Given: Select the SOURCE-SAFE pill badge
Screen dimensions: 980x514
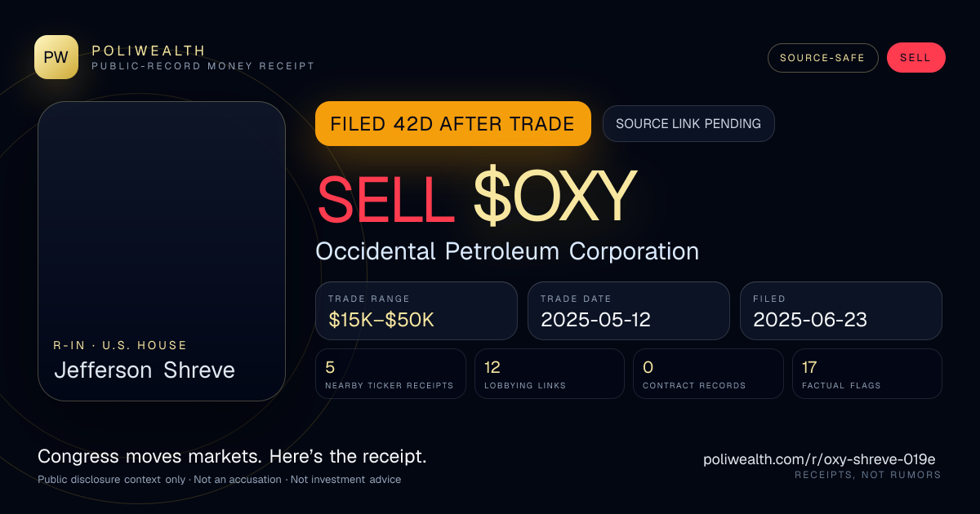Looking at the screenshot, I should 822,58.
